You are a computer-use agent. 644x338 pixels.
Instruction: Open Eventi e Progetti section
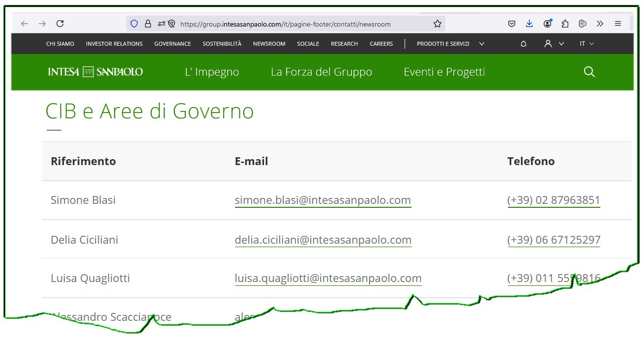click(444, 72)
